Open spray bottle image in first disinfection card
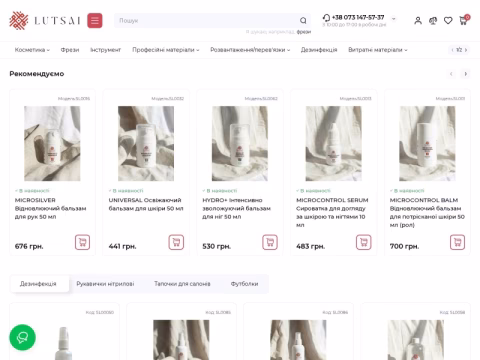Screen dimensions: 480x360 point(64,340)
